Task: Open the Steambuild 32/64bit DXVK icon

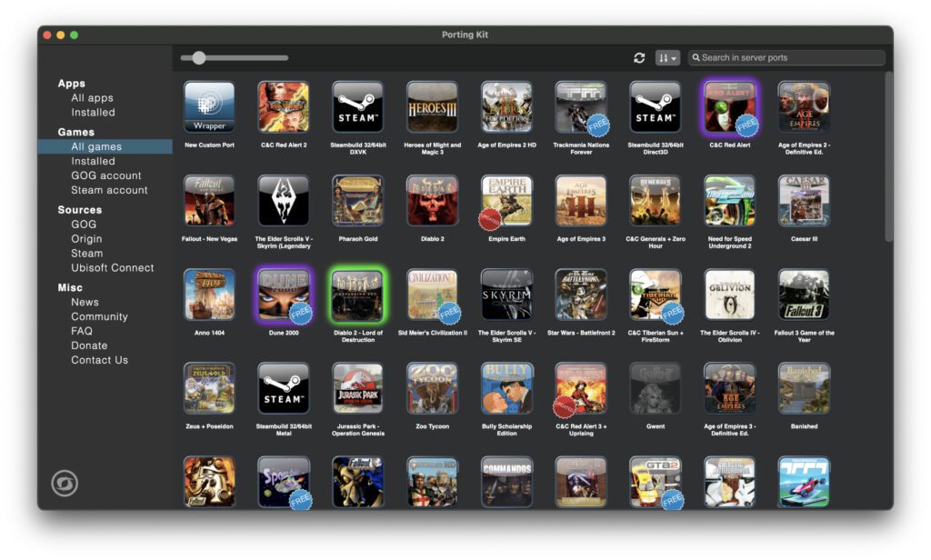Action: click(x=357, y=107)
